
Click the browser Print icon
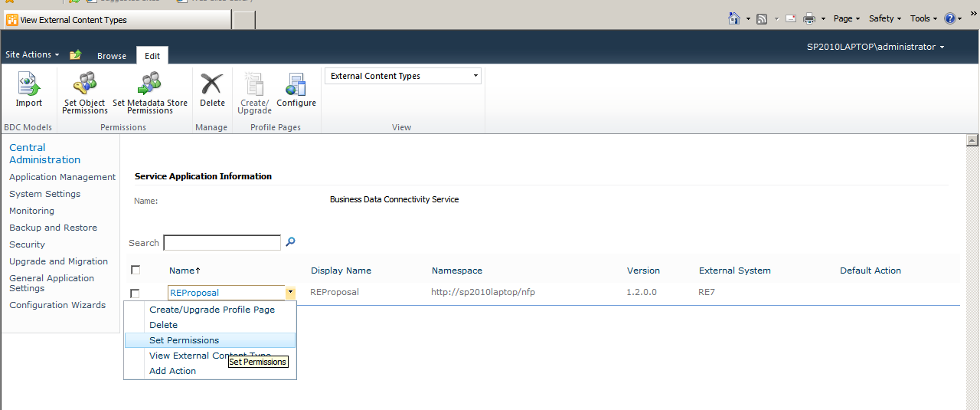tap(809, 18)
